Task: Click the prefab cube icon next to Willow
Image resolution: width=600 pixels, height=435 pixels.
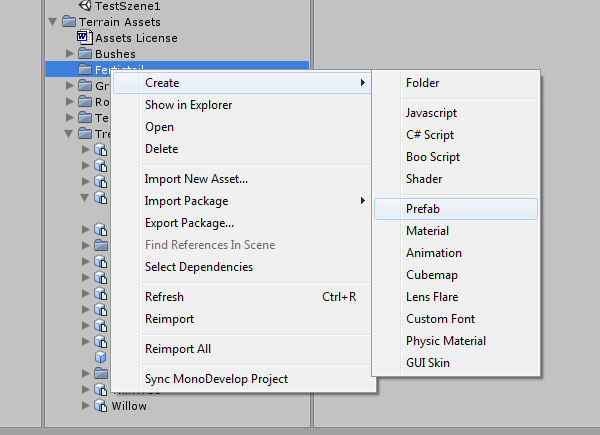Action: [101, 406]
